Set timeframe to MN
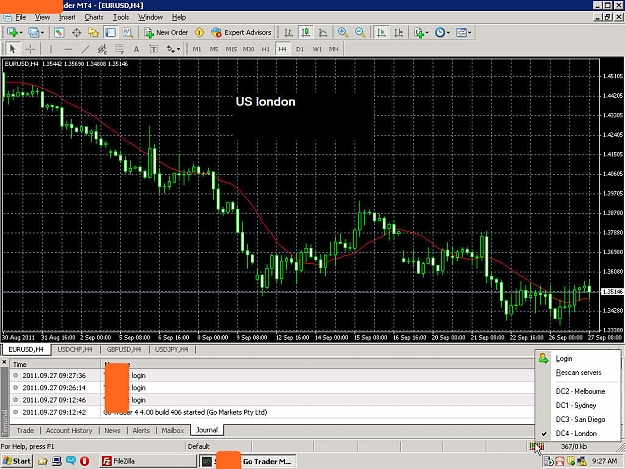Image resolution: width=625 pixels, height=469 pixels. coord(334,49)
